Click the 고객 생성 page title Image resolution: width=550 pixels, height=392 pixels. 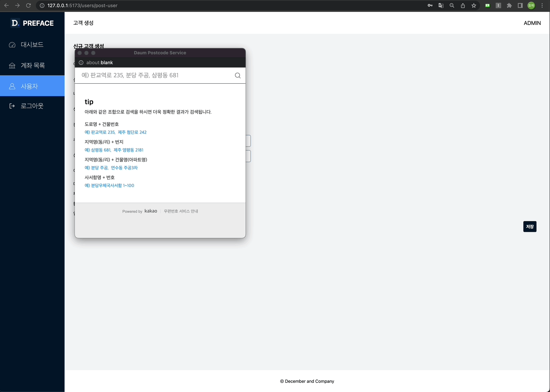click(x=83, y=23)
